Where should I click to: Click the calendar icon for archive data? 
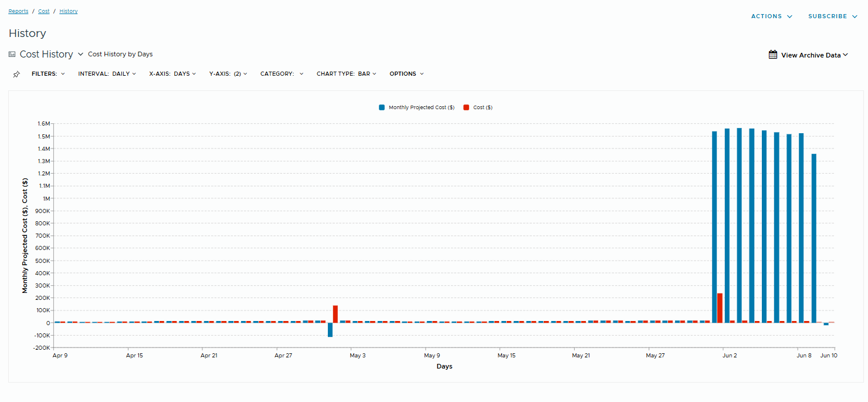pos(773,55)
